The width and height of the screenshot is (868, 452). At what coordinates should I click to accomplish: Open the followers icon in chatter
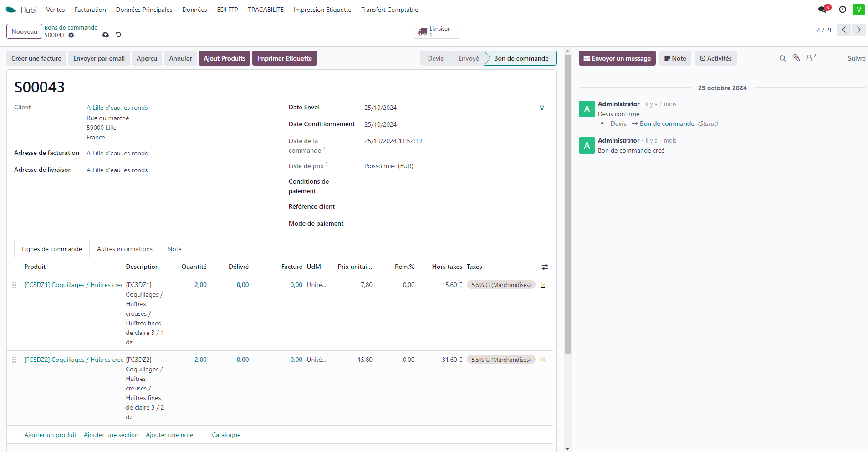tap(810, 58)
